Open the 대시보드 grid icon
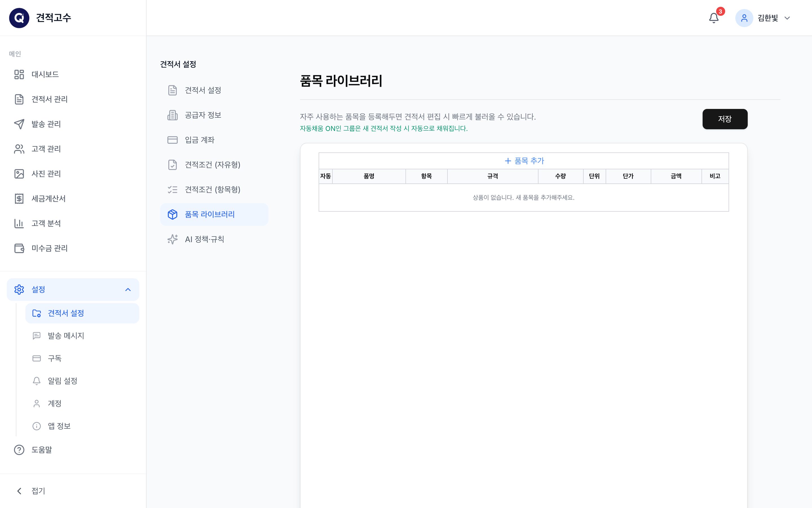This screenshot has width=812, height=508. 19,74
